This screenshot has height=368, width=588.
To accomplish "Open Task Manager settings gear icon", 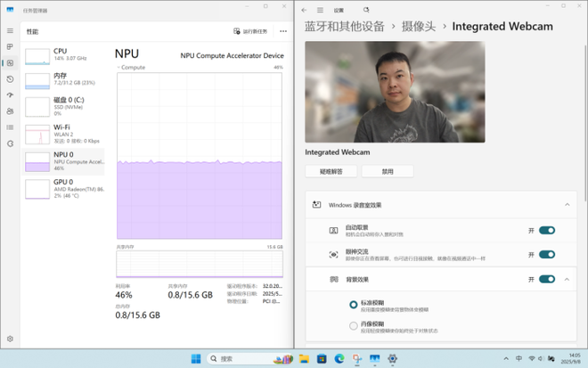I will (x=10, y=339).
